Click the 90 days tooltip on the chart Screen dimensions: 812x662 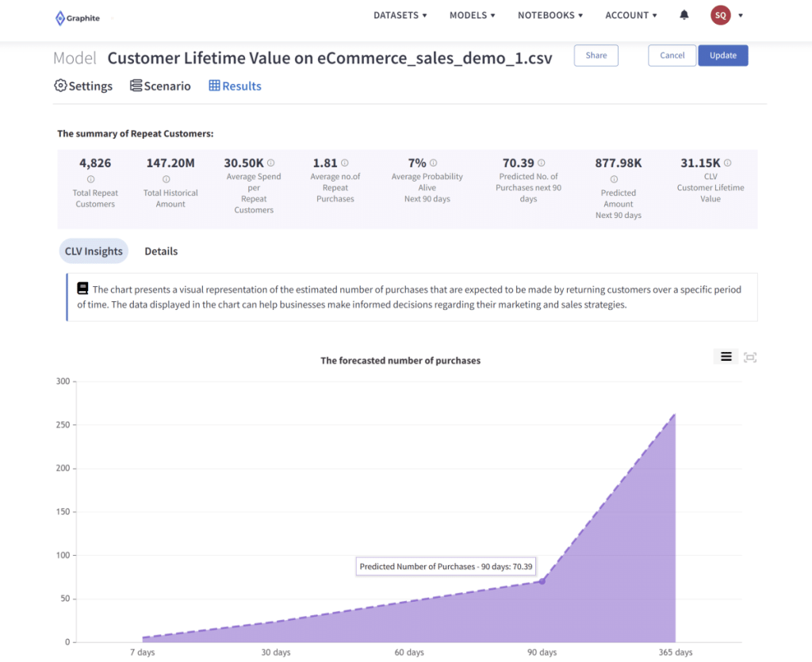pos(446,566)
